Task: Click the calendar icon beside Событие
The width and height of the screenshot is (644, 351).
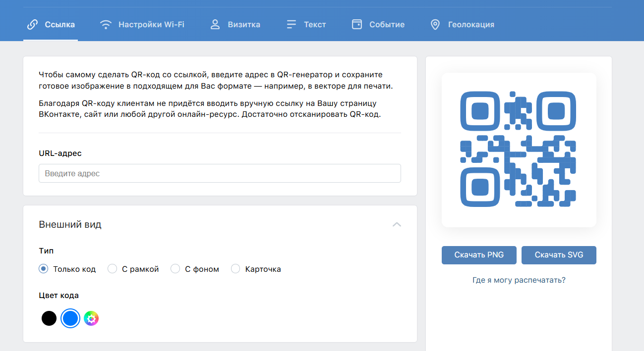Action: (357, 24)
